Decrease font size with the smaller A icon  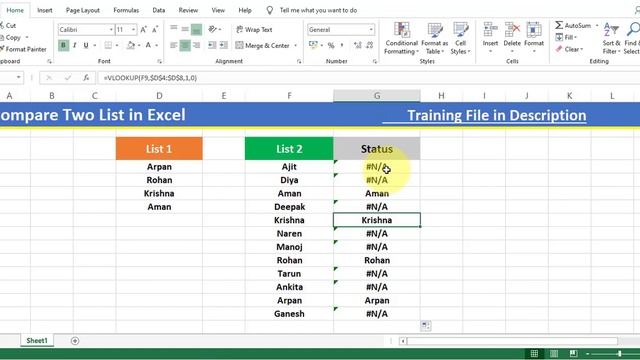click(155, 29)
